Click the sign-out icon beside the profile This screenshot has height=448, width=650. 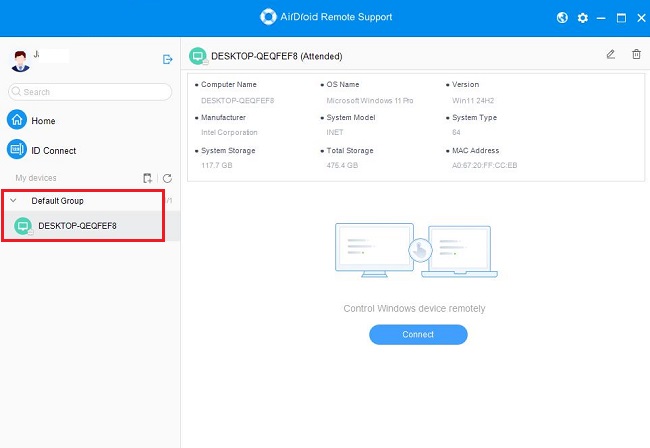168,59
